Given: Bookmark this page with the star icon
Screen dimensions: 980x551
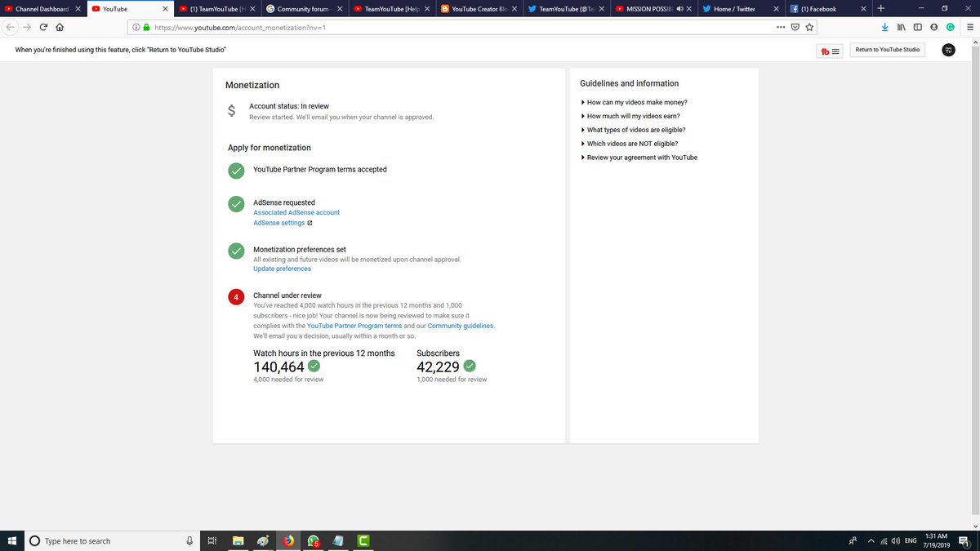Looking at the screenshot, I should pyautogui.click(x=809, y=26).
